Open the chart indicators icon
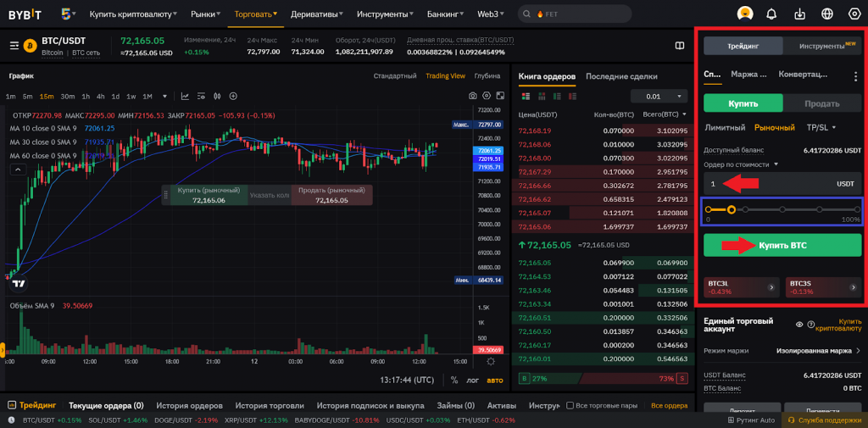Screen dimensions: 868x428 pyautogui.click(x=185, y=97)
